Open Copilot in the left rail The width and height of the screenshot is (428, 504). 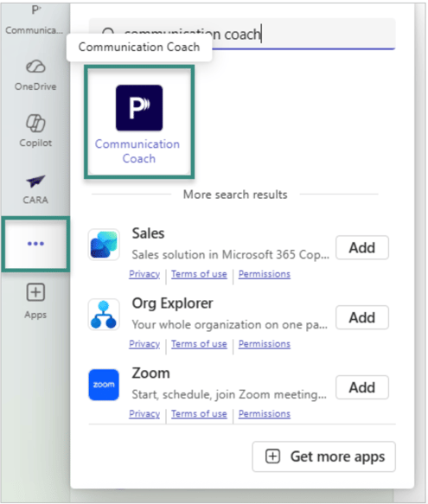pyautogui.click(x=35, y=131)
